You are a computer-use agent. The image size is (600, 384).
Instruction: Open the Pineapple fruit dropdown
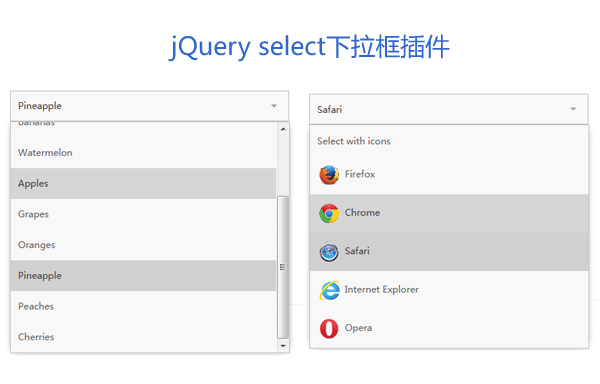pyautogui.click(x=150, y=106)
